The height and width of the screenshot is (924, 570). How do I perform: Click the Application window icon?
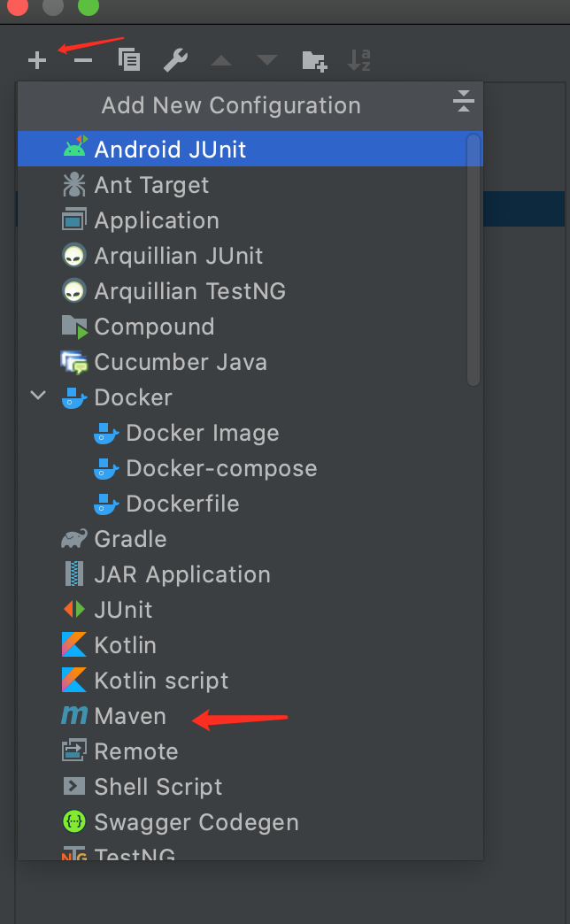74,219
